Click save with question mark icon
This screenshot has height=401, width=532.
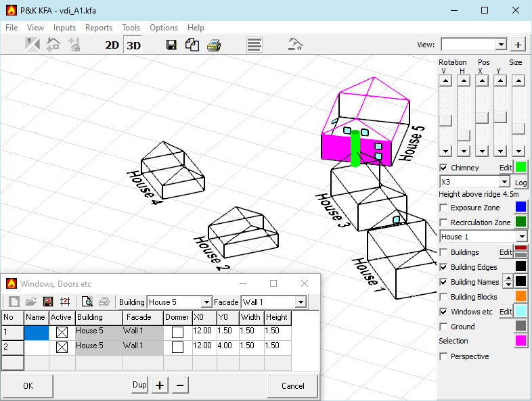pyautogui.click(x=48, y=302)
